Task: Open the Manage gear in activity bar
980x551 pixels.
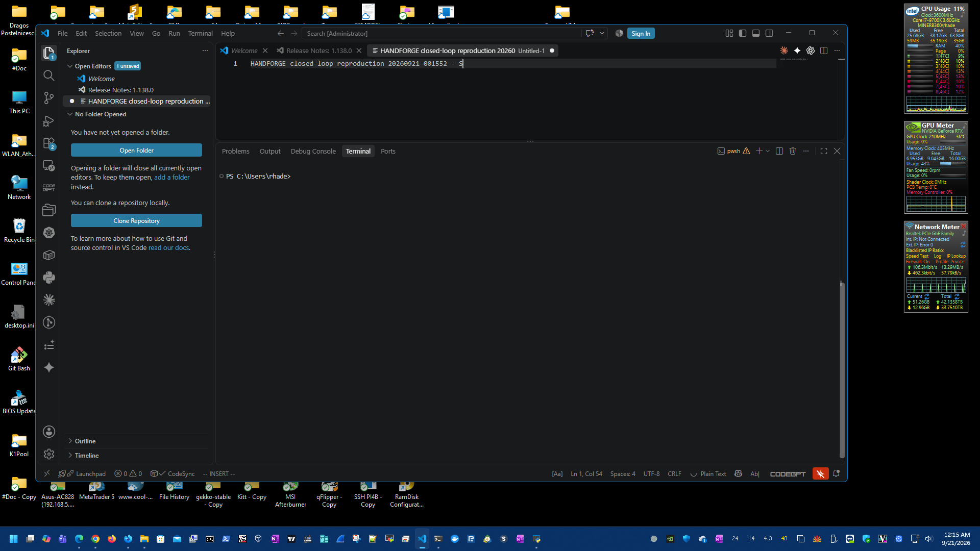Action: pos(49,454)
